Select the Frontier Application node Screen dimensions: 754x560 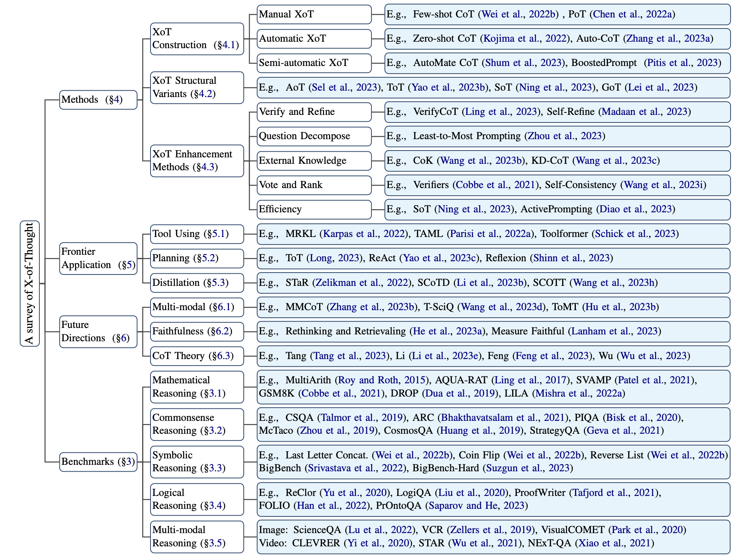(98, 258)
